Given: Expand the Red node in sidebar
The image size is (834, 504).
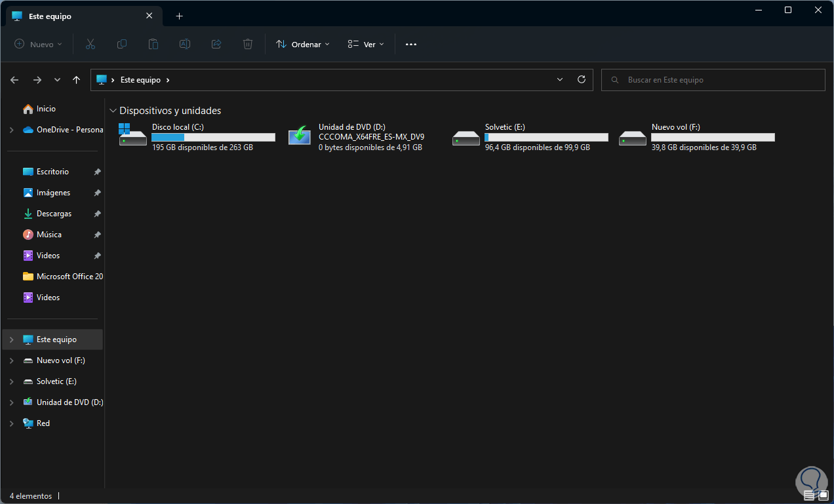Looking at the screenshot, I should click(x=11, y=423).
